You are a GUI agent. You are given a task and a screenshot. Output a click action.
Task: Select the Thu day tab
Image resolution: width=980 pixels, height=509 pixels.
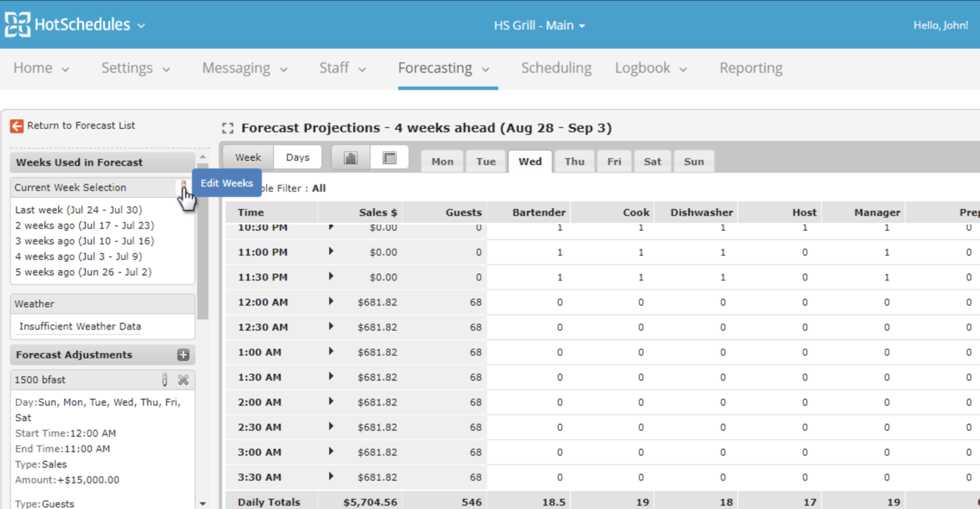pos(574,162)
